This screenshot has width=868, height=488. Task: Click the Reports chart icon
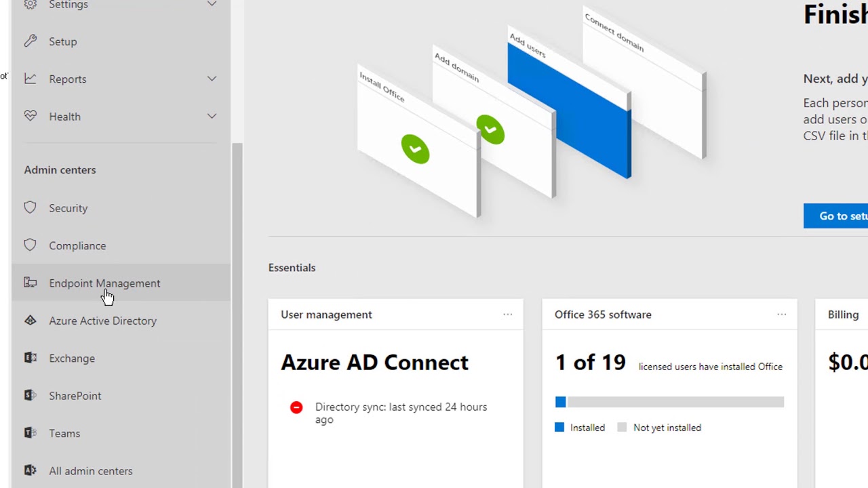31,79
